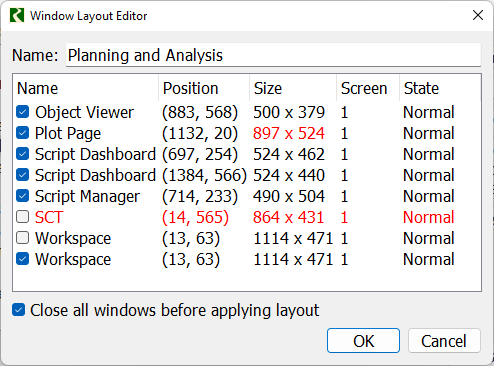Uncheck the Object Viewer checkbox
This screenshot has height=366, width=494.
22,112
